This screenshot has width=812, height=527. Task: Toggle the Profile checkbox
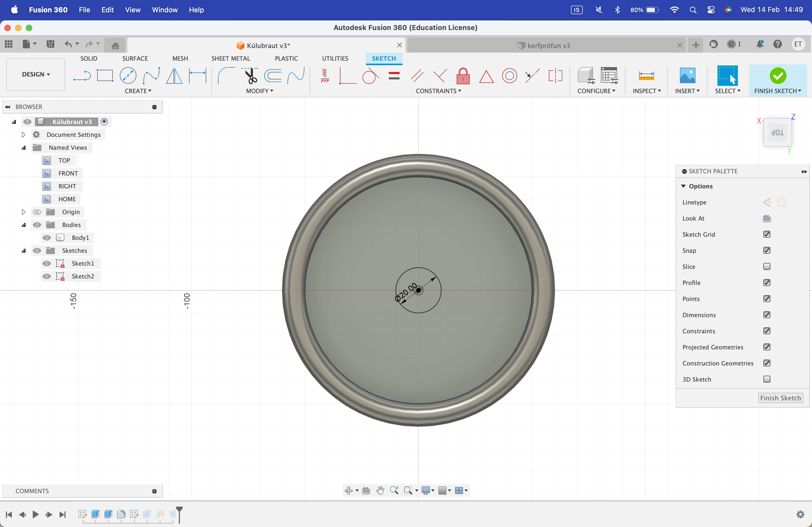tap(767, 283)
